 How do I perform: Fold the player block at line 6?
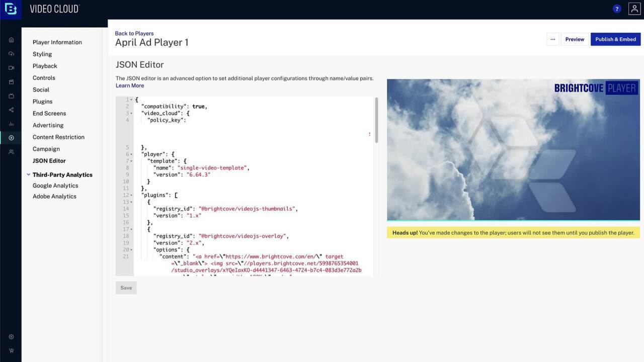pyautogui.click(x=131, y=154)
